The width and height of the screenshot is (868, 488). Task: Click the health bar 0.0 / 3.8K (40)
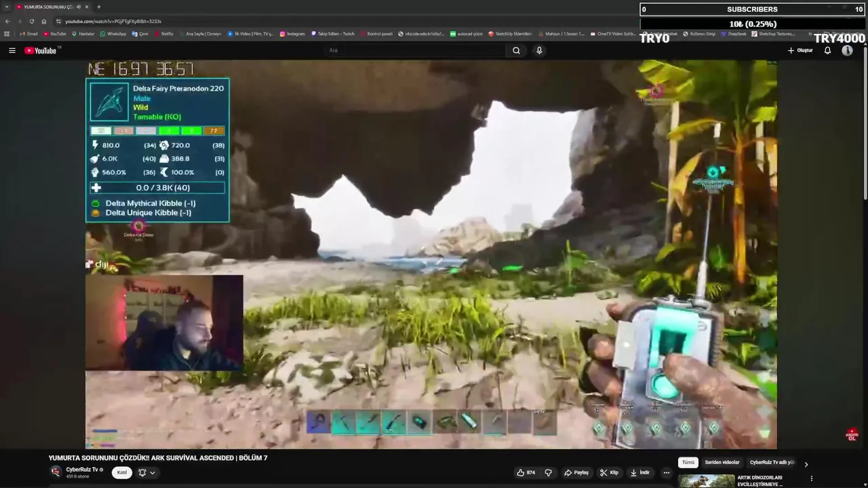[x=157, y=188]
